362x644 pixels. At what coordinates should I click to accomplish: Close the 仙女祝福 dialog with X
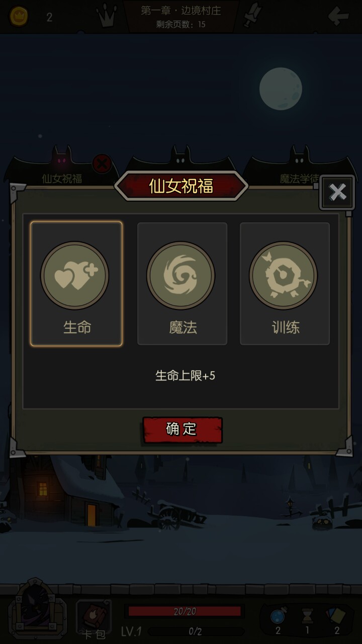337,192
